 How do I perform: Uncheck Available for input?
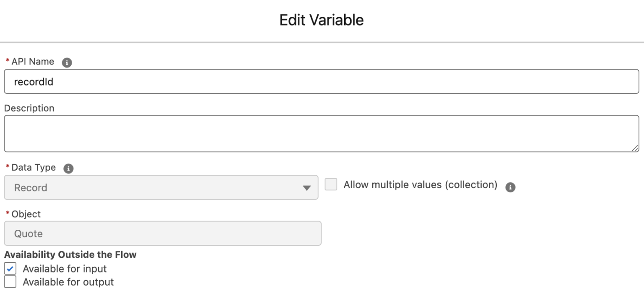[x=10, y=268]
